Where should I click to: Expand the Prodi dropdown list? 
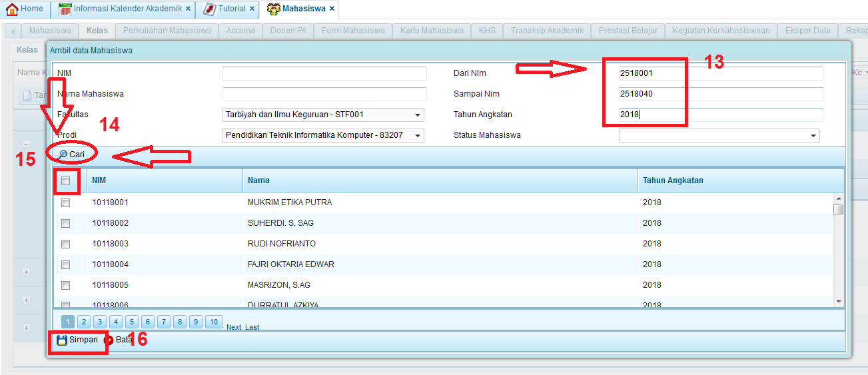click(418, 135)
